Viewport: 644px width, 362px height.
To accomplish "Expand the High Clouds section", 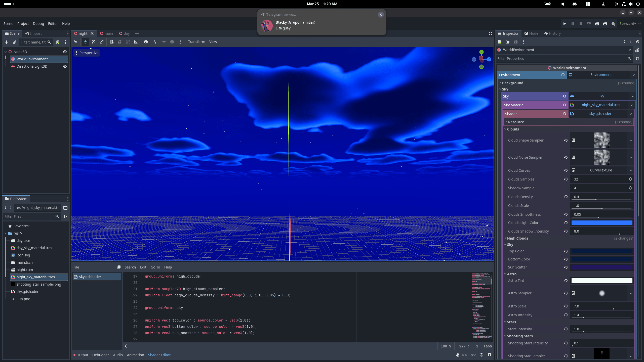I will pos(517,238).
